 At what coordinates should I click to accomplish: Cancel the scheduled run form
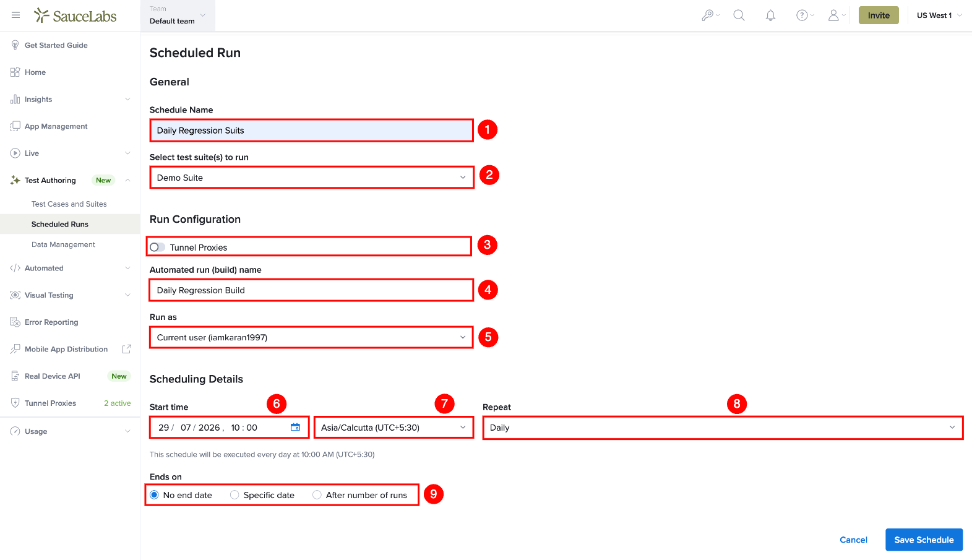click(853, 540)
